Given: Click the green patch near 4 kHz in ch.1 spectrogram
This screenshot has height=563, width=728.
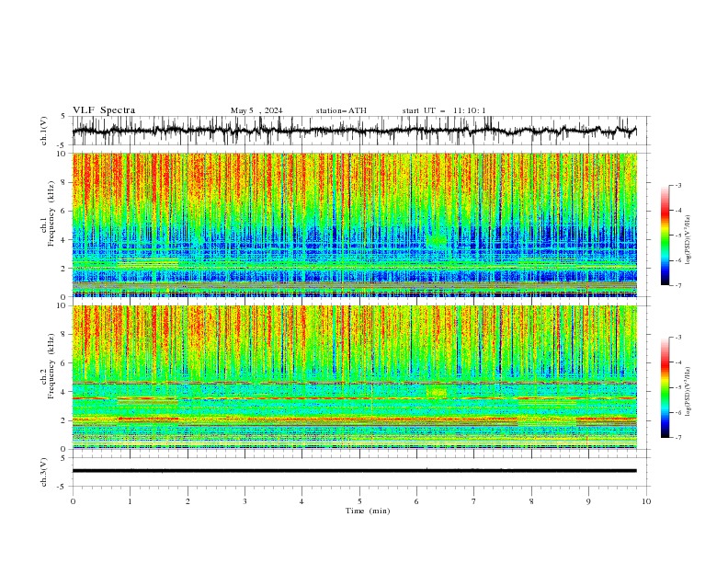Looking at the screenshot, I should (x=437, y=241).
